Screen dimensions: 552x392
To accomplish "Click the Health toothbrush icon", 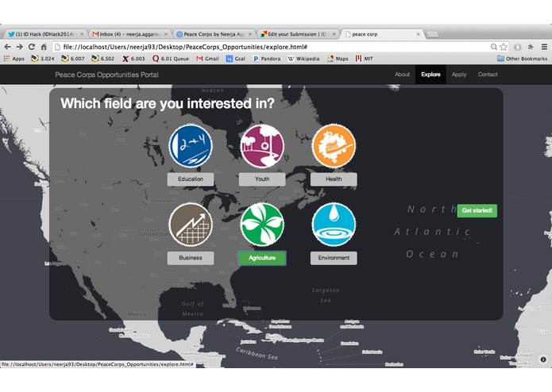I will tap(334, 146).
